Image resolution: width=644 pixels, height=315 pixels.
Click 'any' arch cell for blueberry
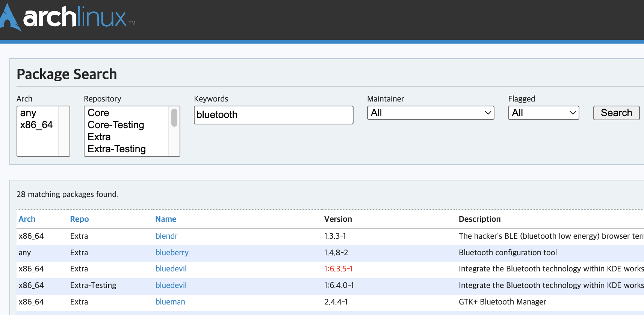[x=25, y=253]
